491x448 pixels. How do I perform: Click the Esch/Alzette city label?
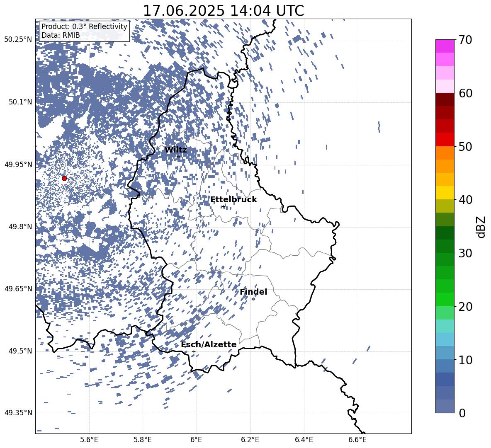209,345
